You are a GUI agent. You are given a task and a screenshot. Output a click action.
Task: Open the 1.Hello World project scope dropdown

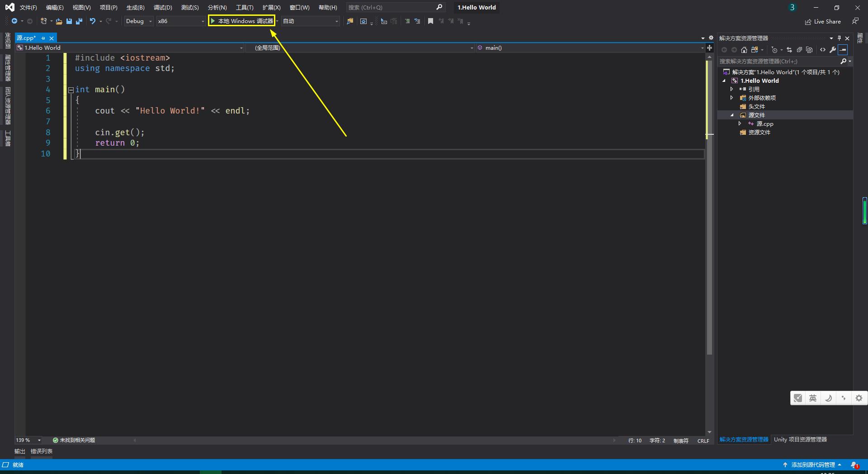tap(130, 48)
